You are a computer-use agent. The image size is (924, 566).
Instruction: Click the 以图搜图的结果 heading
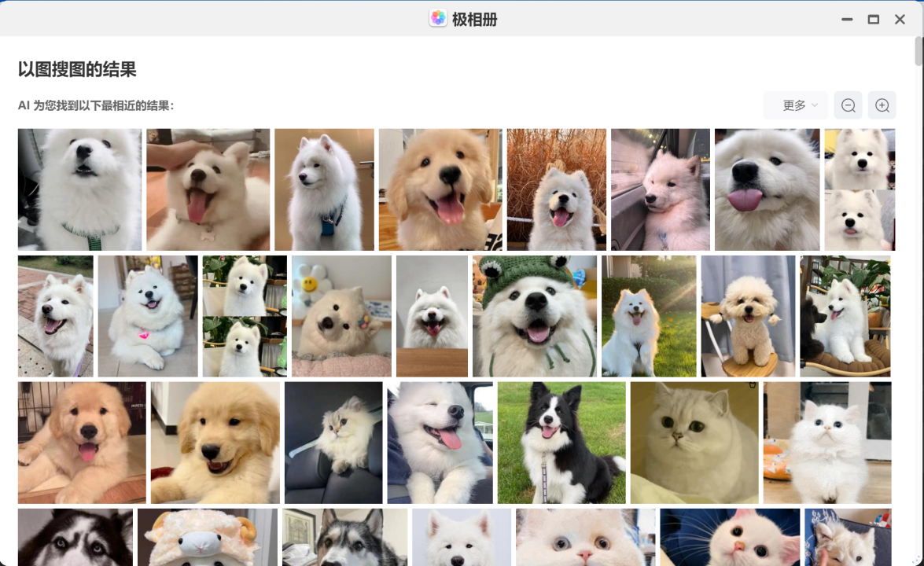pos(77,69)
